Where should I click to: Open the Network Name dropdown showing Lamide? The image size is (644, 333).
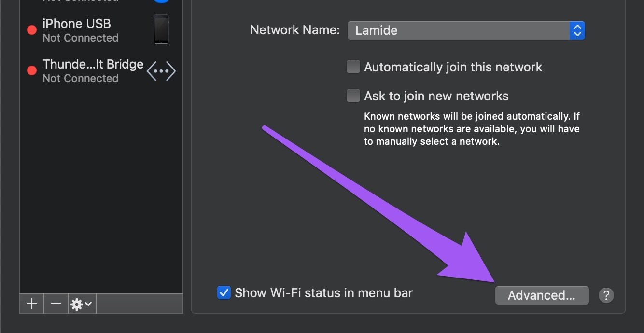[466, 30]
